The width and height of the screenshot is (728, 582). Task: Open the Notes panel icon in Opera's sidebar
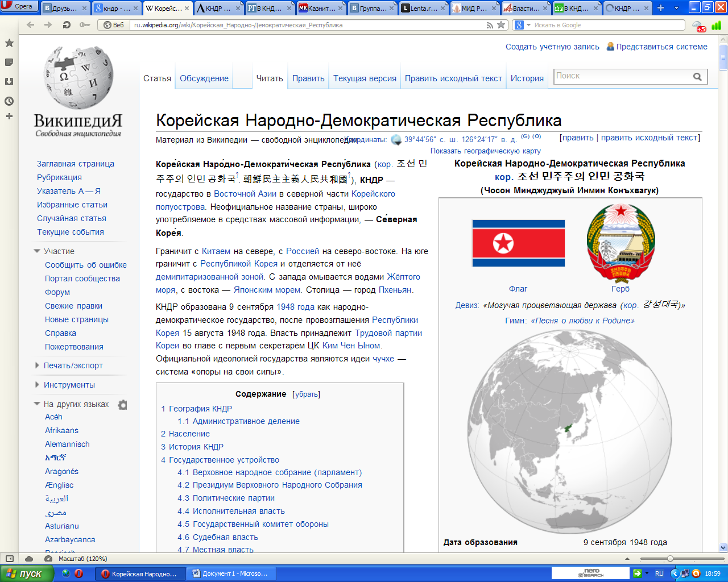(x=9, y=63)
